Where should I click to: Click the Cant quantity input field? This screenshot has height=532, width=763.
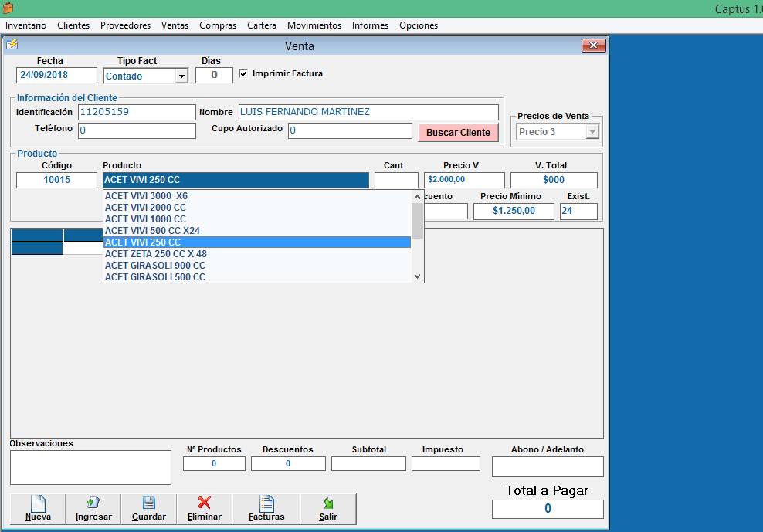click(396, 180)
